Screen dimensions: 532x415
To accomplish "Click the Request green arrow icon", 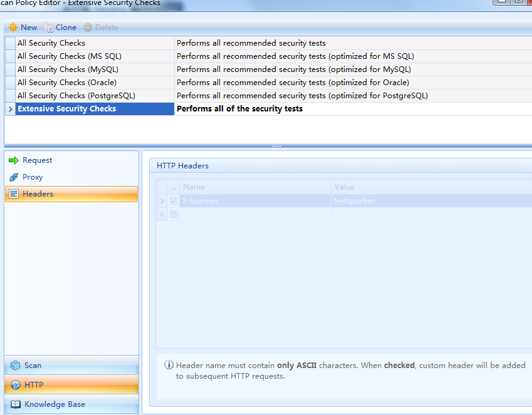I will (14, 160).
